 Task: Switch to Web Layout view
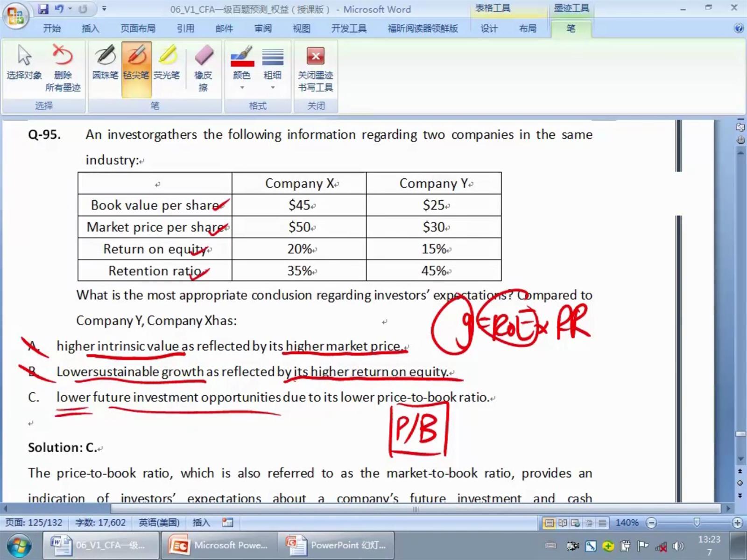tap(576, 523)
